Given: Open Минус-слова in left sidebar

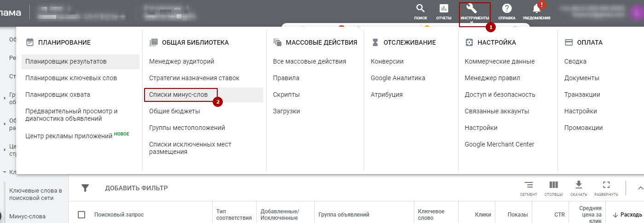Looking at the screenshot, I should [28, 216].
